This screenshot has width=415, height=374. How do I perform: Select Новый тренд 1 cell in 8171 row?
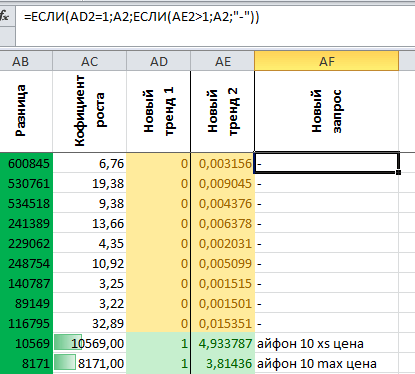[158, 363]
